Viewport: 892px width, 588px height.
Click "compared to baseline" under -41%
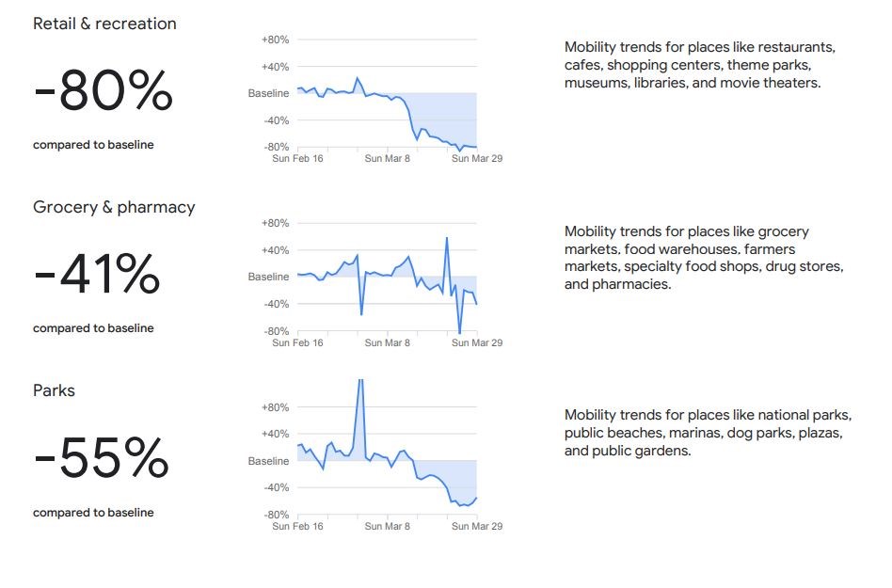click(x=93, y=328)
